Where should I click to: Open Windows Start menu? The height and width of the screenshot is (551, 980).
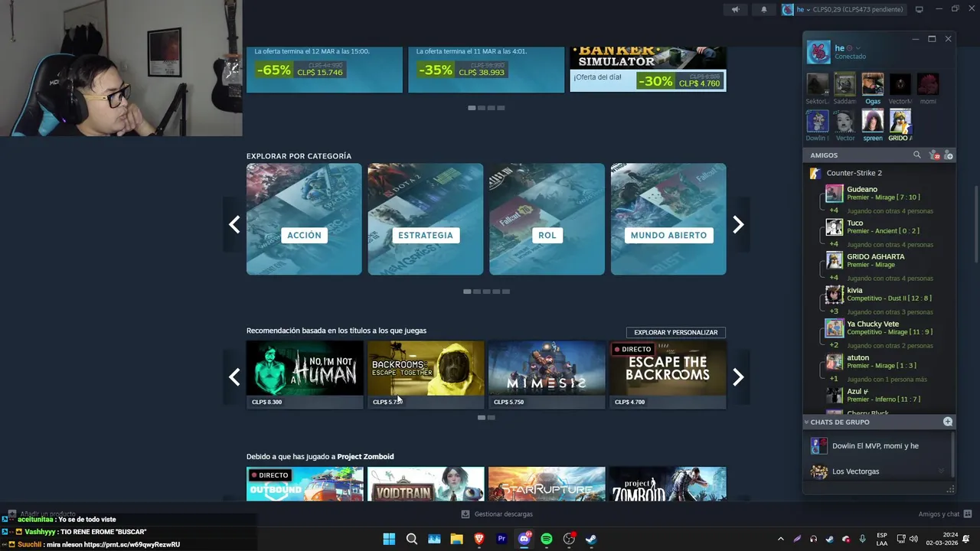coord(389,539)
